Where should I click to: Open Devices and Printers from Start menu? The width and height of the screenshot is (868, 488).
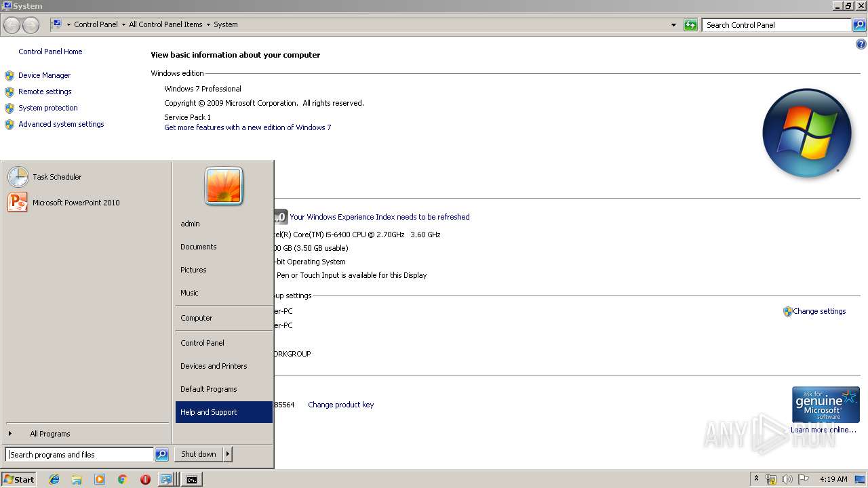(224, 366)
